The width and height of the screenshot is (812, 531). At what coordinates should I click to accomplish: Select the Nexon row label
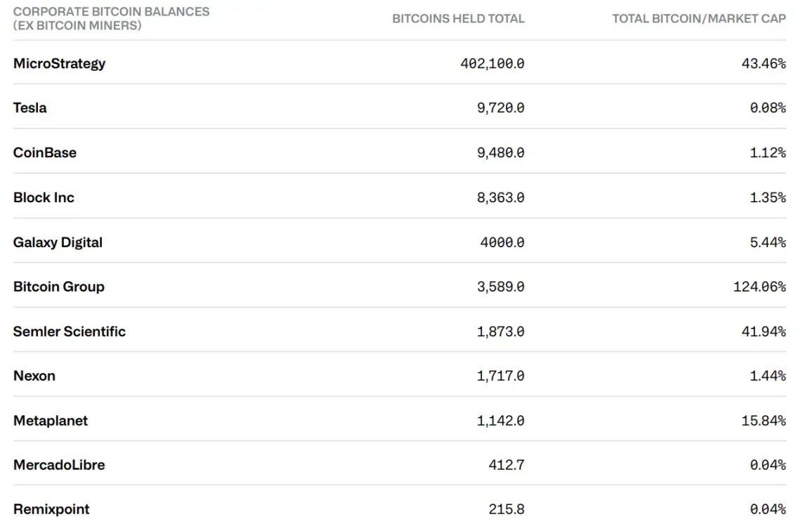(x=34, y=376)
